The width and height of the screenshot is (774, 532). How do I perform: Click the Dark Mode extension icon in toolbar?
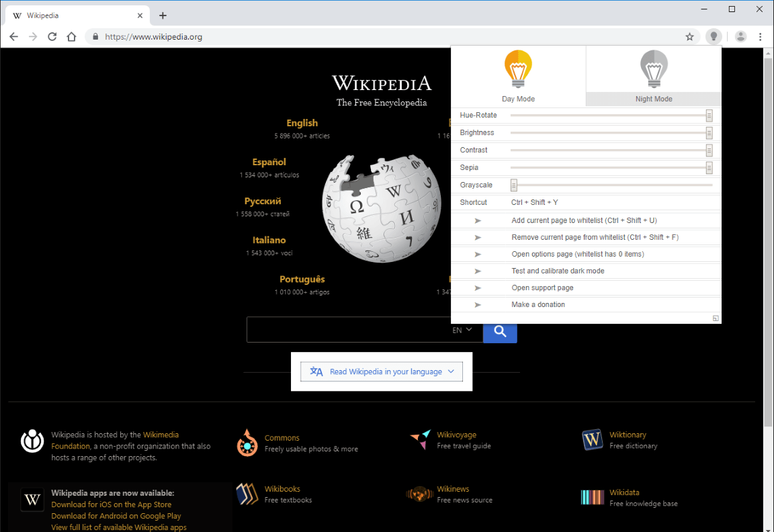[x=714, y=36]
